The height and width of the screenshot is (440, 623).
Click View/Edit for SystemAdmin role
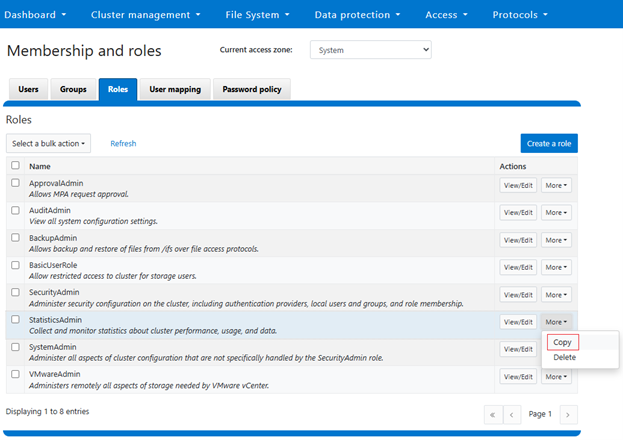point(517,349)
